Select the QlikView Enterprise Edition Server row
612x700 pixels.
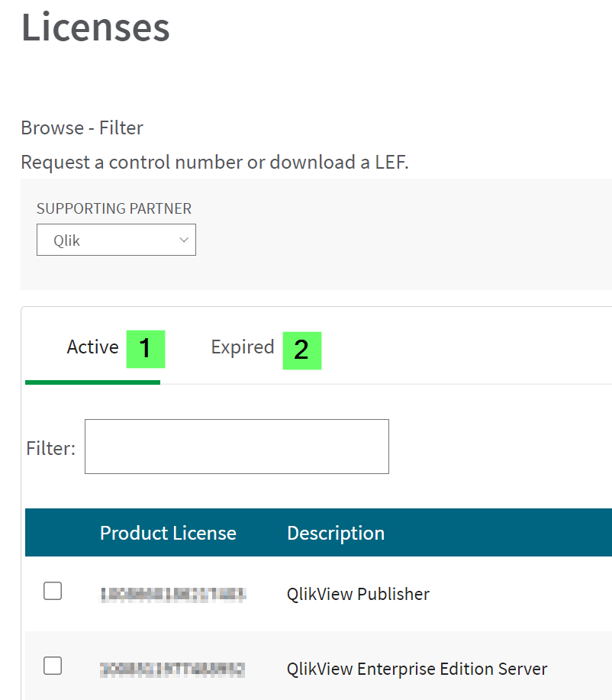coord(417,669)
